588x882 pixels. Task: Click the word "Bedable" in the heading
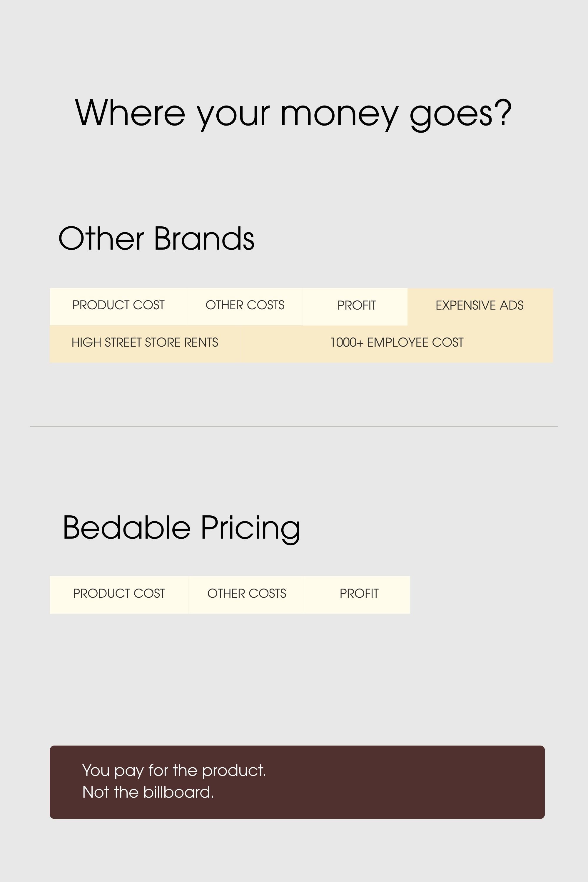127,527
